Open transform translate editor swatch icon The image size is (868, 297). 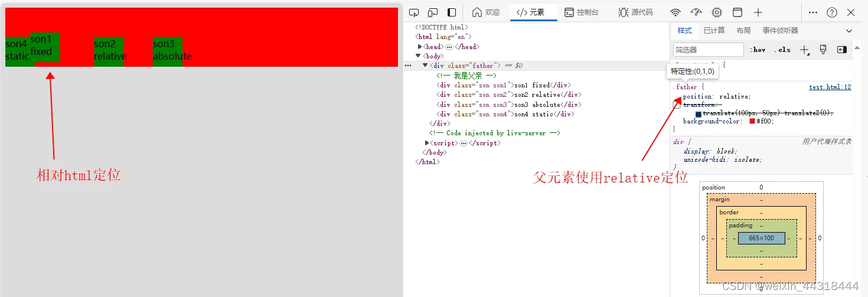699,114
